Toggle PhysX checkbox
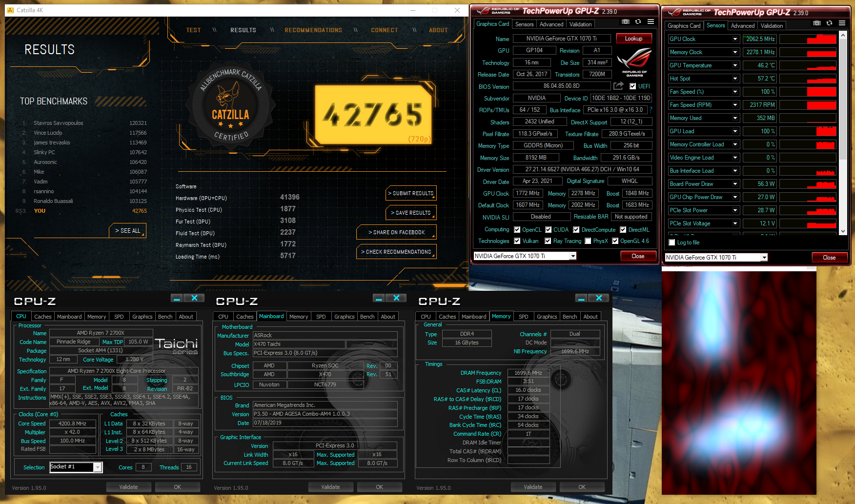Image resolution: width=855 pixels, height=504 pixels. tap(588, 241)
